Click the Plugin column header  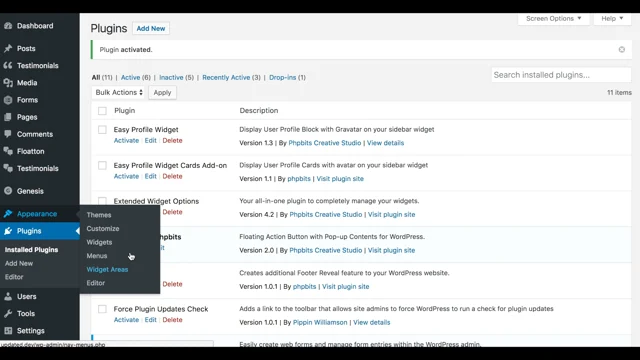[124, 111]
